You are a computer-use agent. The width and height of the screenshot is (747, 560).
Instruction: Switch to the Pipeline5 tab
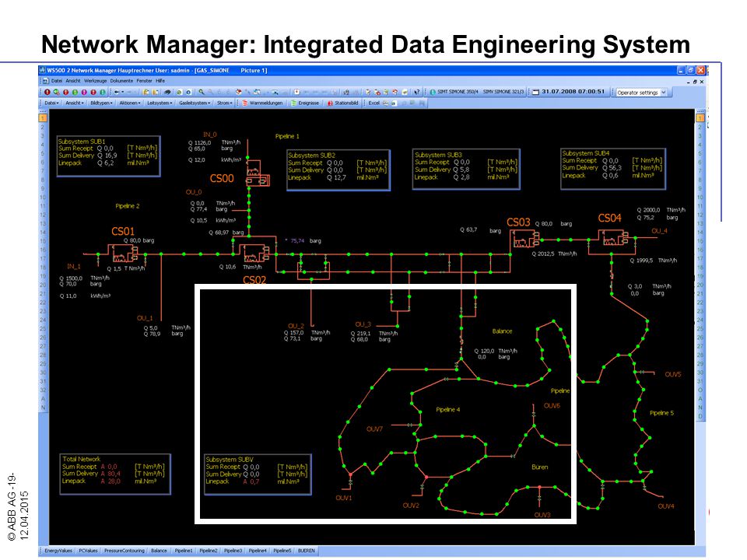[282, 551]
